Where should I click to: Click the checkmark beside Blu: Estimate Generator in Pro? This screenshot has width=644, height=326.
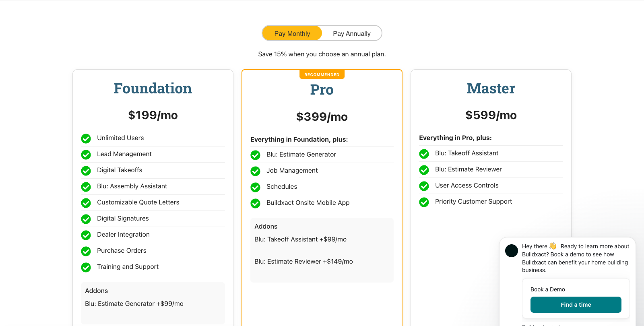(x=255, y=155)
